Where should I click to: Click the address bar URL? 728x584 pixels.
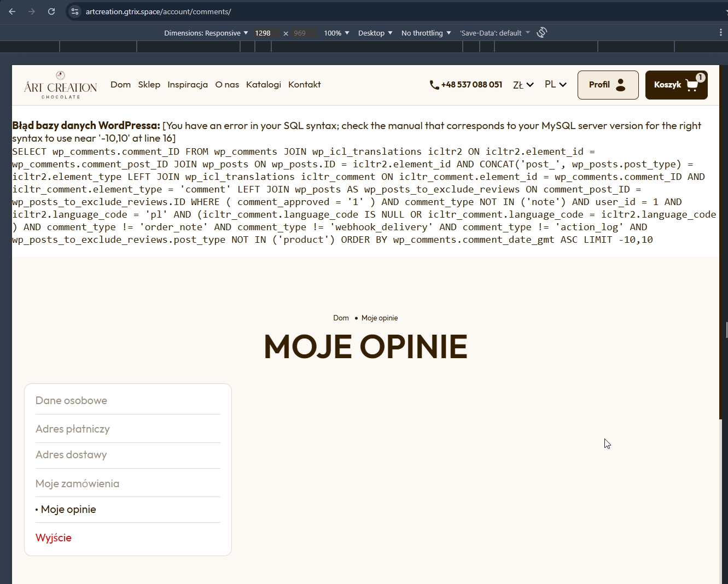click(159, 11)
